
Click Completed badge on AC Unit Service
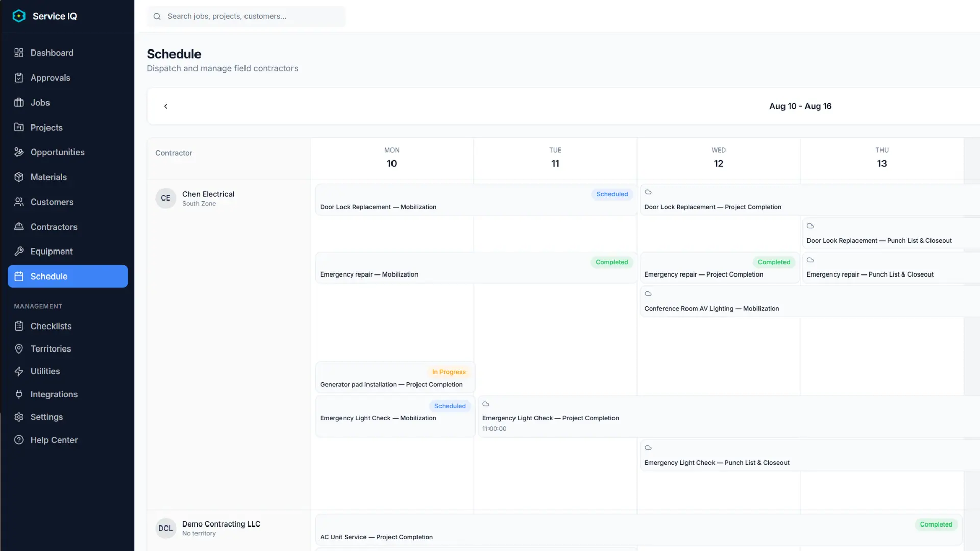click(x=936, y=524)
